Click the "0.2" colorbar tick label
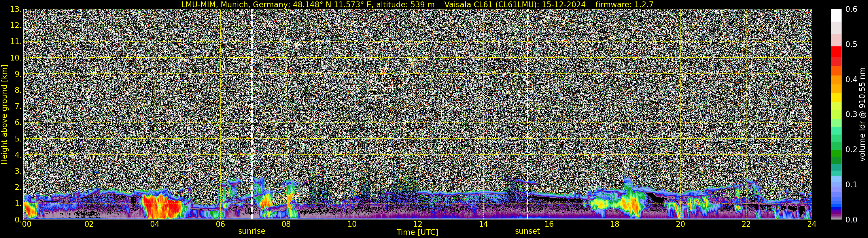868x238 pixels. click(852, 149)
